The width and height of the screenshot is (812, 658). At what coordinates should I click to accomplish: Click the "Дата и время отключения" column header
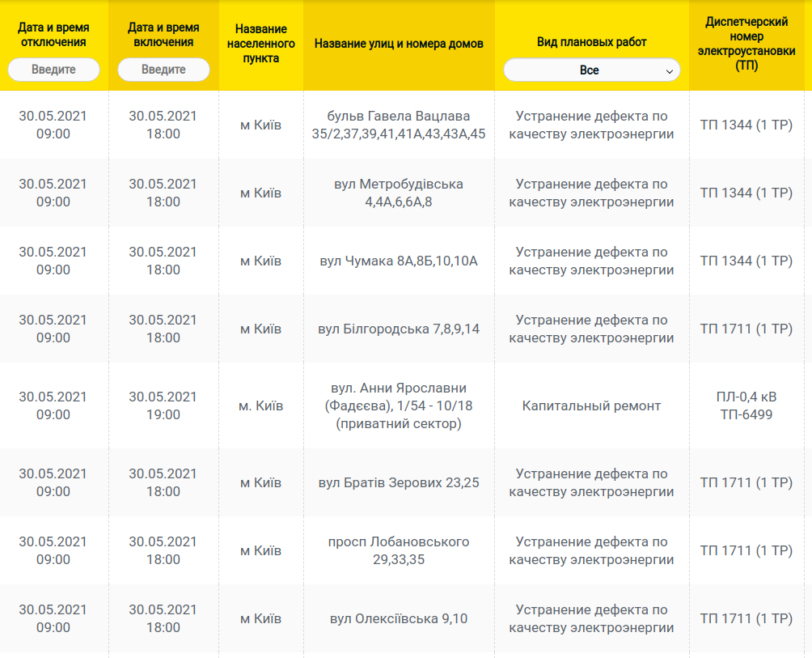[54, 35]
